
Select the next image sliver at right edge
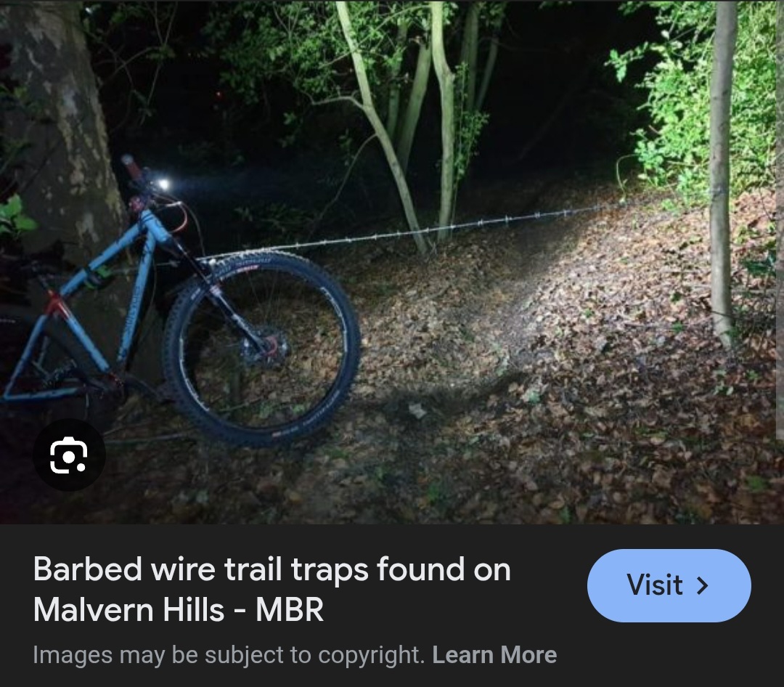point(780,220)
